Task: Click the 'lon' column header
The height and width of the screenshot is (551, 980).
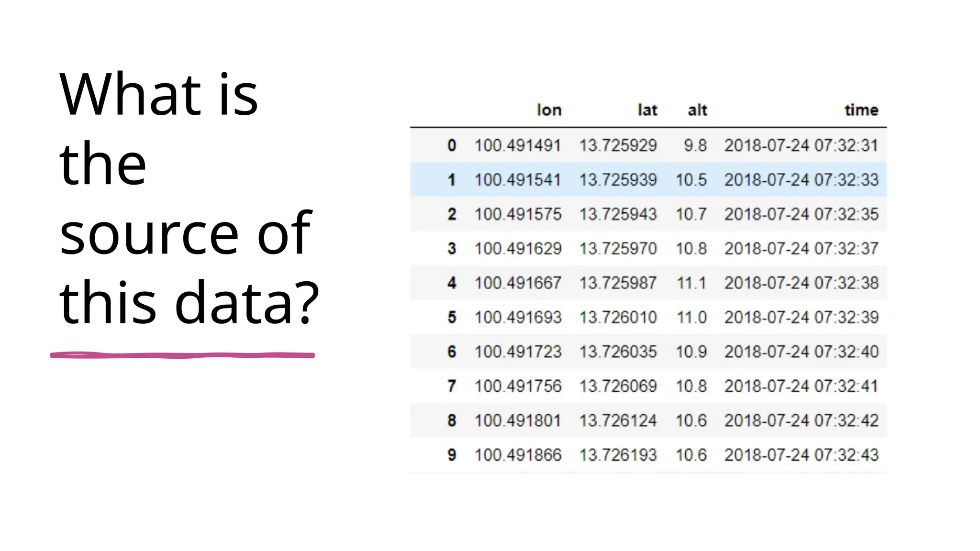Action: click(x=549, y=110)
